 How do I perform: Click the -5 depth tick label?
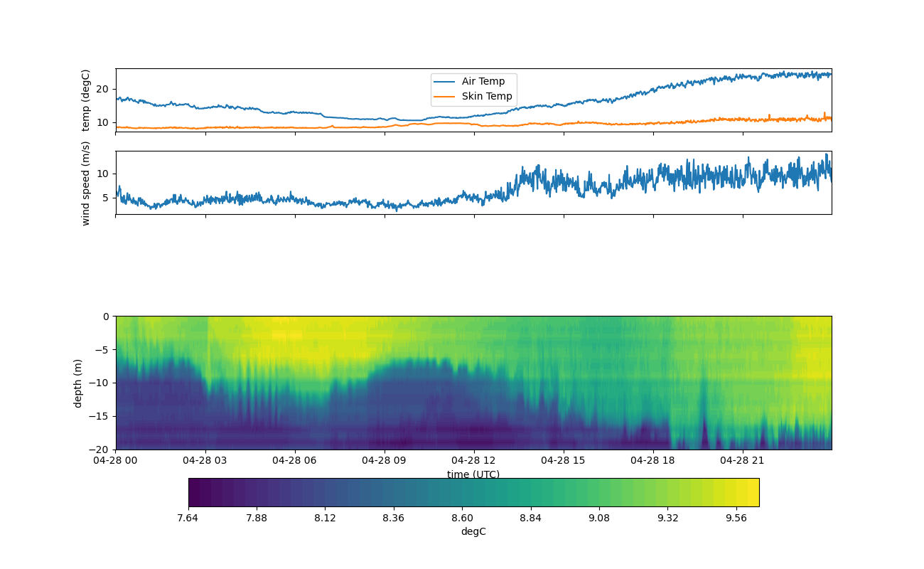pos(103,350)
